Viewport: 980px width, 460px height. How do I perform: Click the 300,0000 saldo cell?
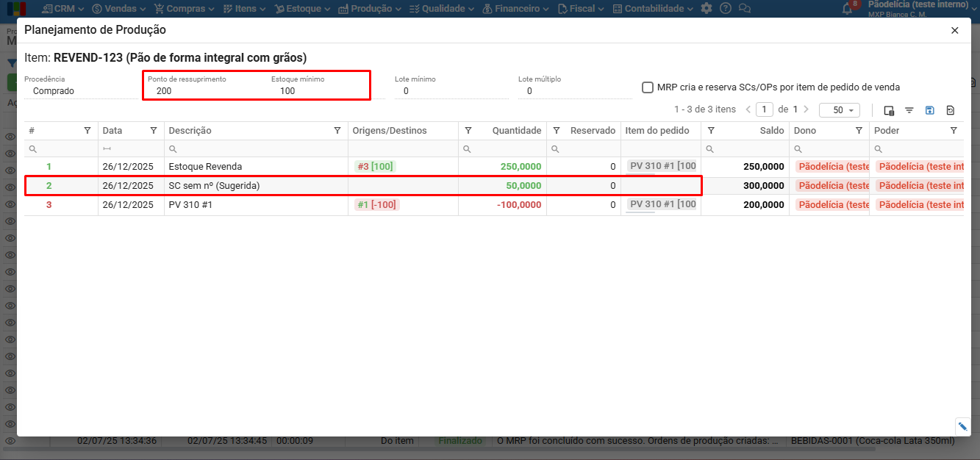click(x=745, y=186)
